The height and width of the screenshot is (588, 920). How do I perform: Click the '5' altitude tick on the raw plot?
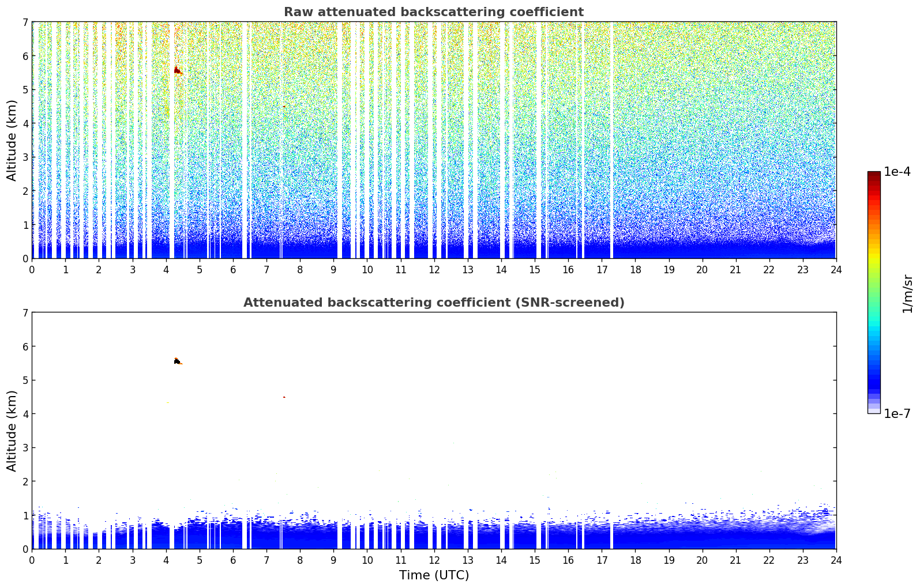[25, 89]
